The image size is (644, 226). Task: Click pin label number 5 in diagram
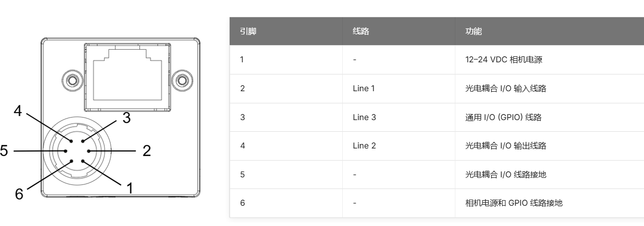tap(4, 150)
